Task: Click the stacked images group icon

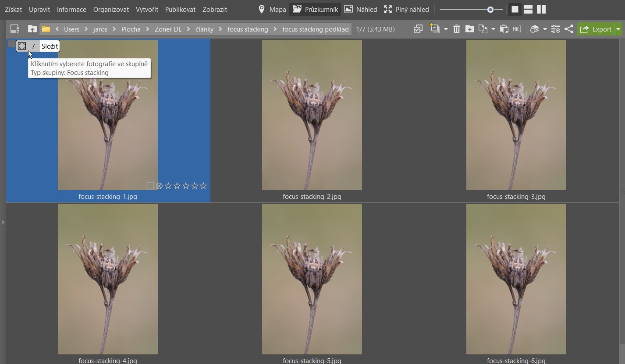Action: coord(435,29)
